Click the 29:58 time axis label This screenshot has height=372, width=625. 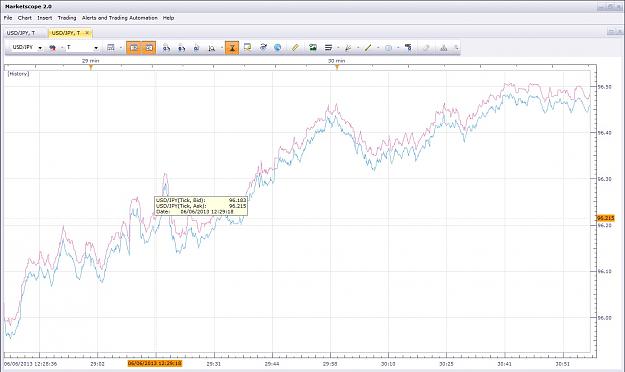click(330, 364)
